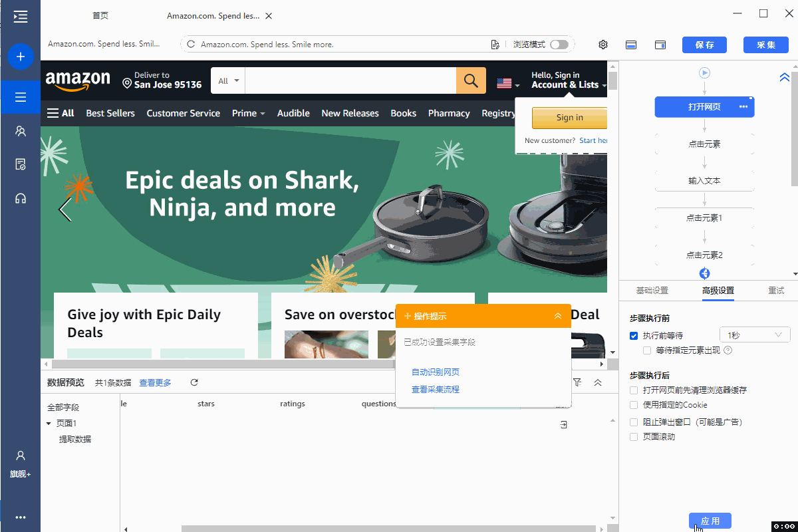Open Best Sellers in Amazon nav
Viewport: 798px width, 532px height.
coord(110,113)
